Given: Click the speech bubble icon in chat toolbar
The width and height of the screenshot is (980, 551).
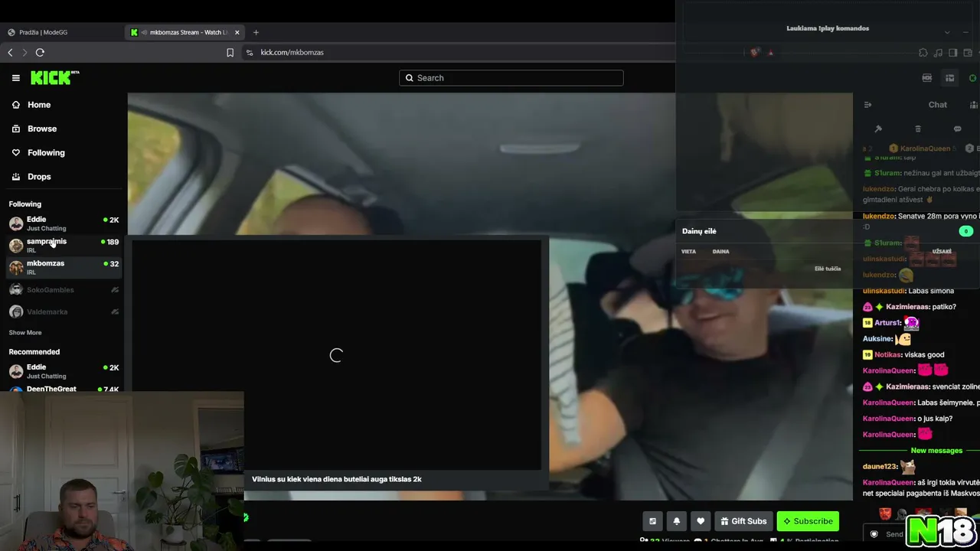Looking at the screenshot, I should 957,129.
